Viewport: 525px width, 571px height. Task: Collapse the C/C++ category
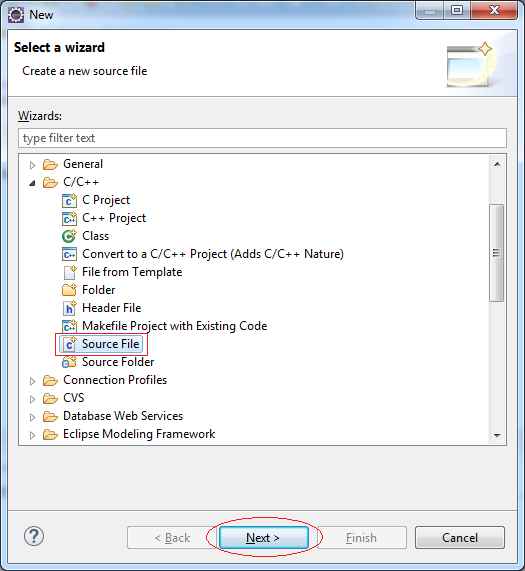pos(32,183)
